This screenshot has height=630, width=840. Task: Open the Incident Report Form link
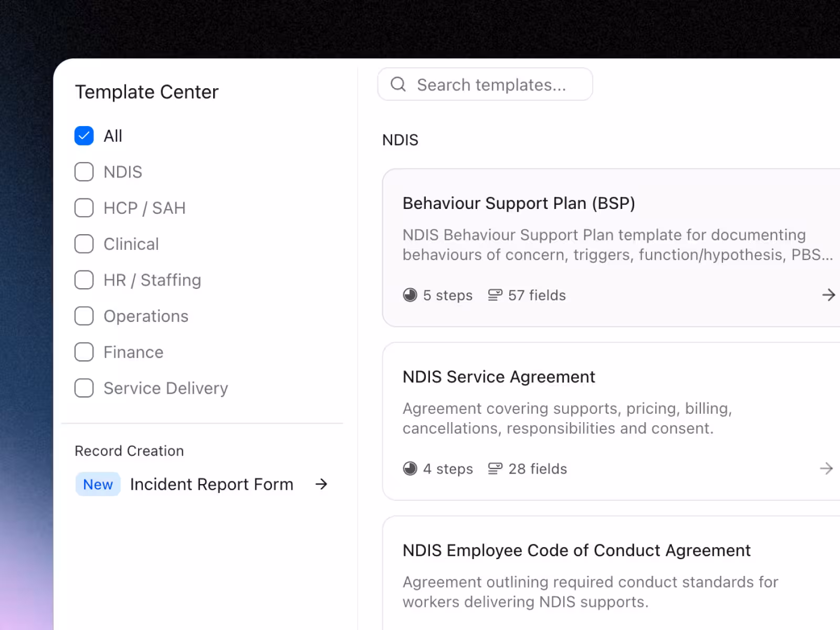[x=212, y=484]
